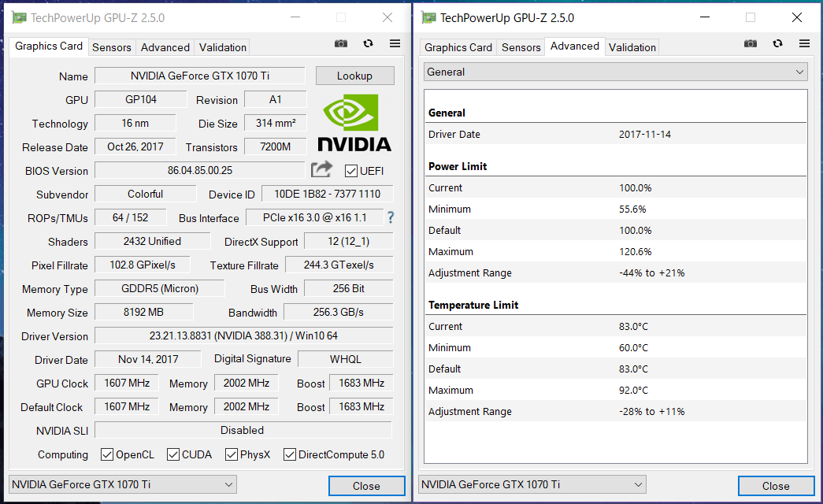Screen dimensions: 823x504
Task: Click the GPU field showing GP104
Action: [x=141, y=99]
